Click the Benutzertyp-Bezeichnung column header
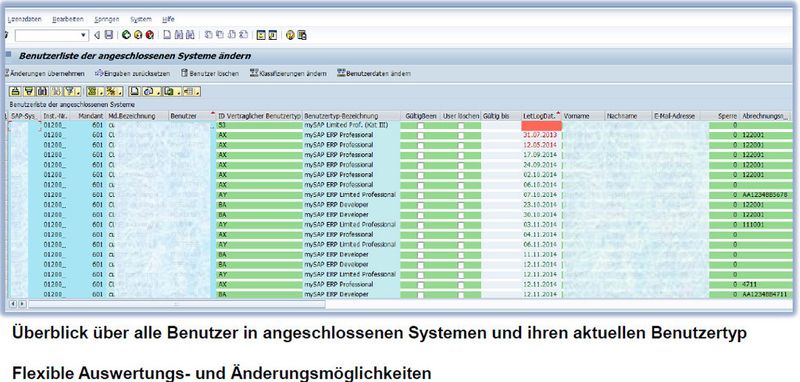800x382 pixels. (x=351, y=116)
